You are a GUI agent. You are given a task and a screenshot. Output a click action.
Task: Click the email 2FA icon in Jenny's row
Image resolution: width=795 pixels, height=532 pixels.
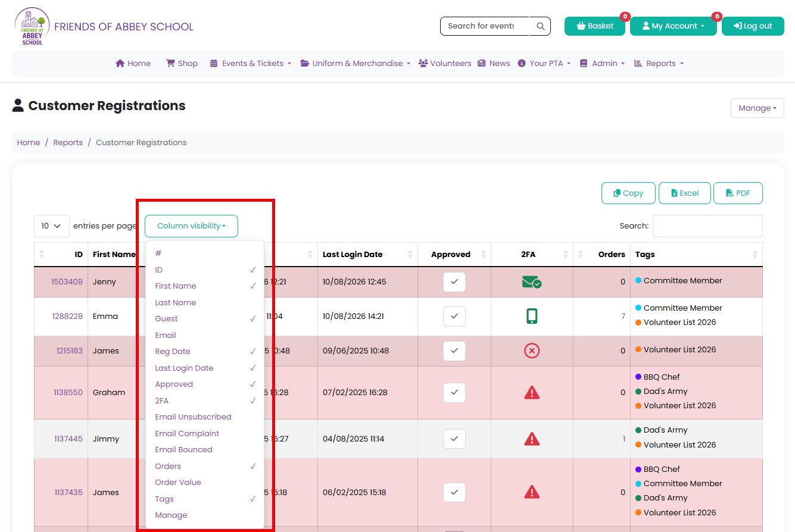click(531, 282)
